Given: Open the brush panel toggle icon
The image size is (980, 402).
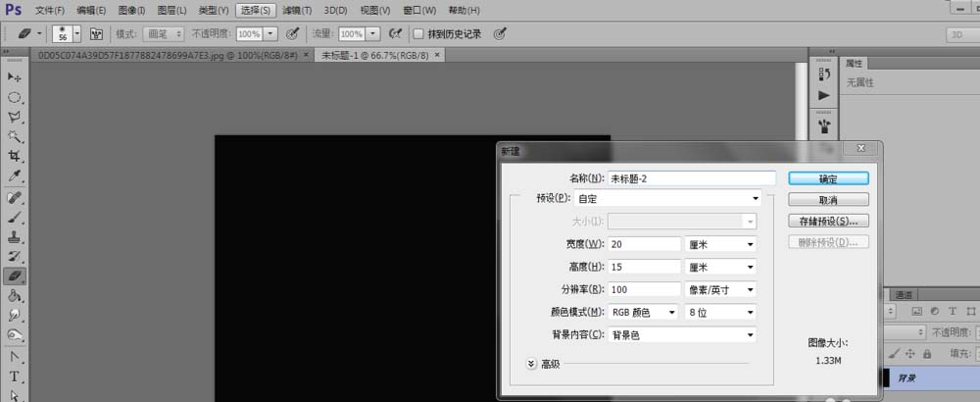Looking at the screenshot, I should click(x=97, y=33).
